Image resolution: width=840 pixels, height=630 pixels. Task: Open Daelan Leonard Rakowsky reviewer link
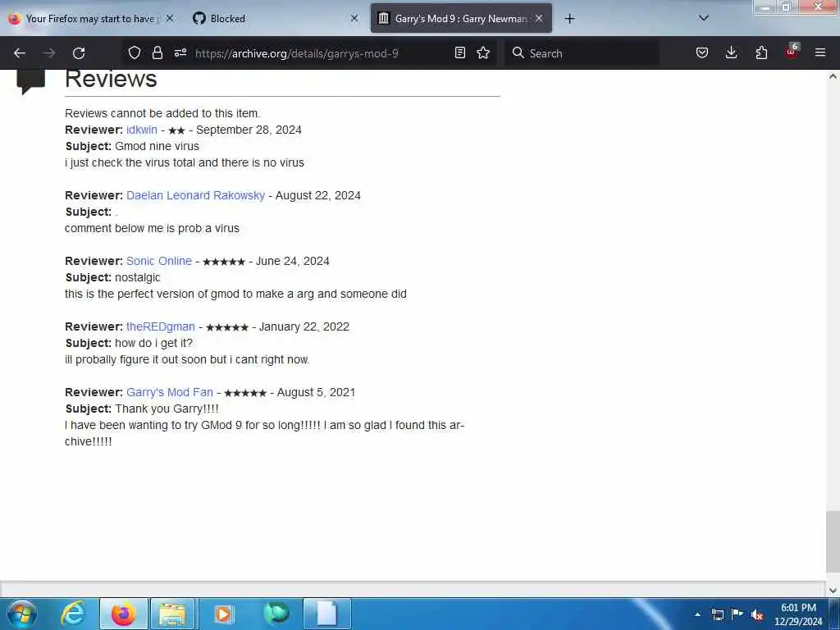195,195
